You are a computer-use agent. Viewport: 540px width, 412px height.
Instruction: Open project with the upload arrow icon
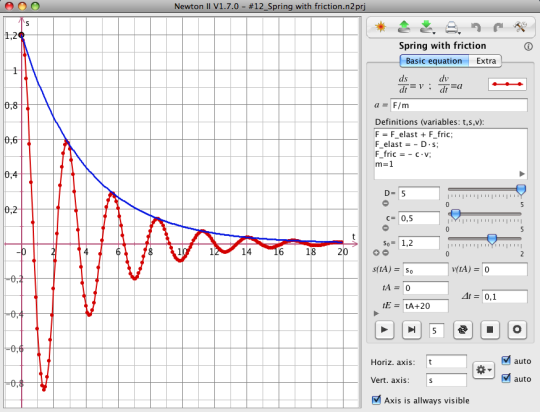[404, 27]
